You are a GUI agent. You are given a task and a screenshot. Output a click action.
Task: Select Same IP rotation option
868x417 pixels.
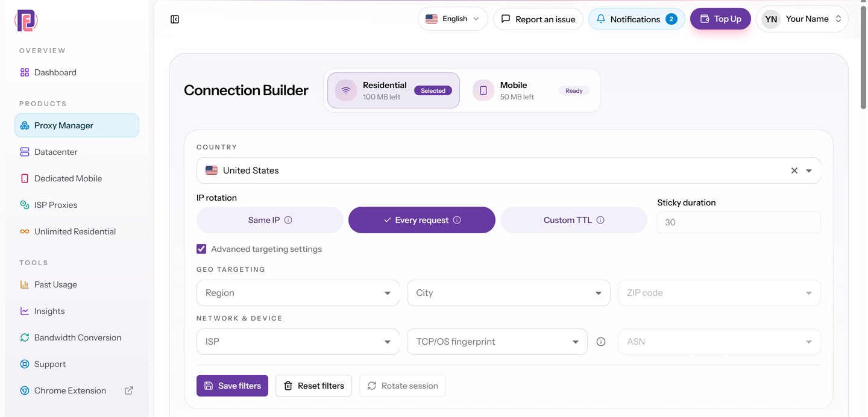[x=270, y=220]
